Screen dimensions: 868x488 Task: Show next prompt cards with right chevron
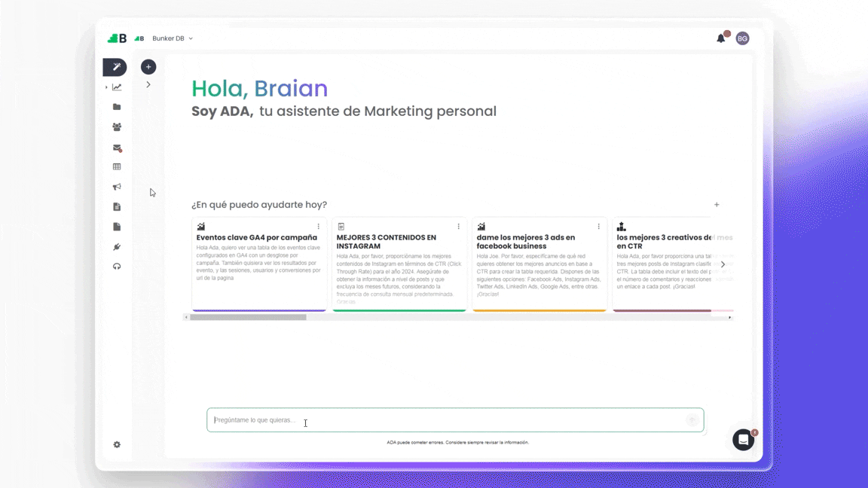point(723,264)
